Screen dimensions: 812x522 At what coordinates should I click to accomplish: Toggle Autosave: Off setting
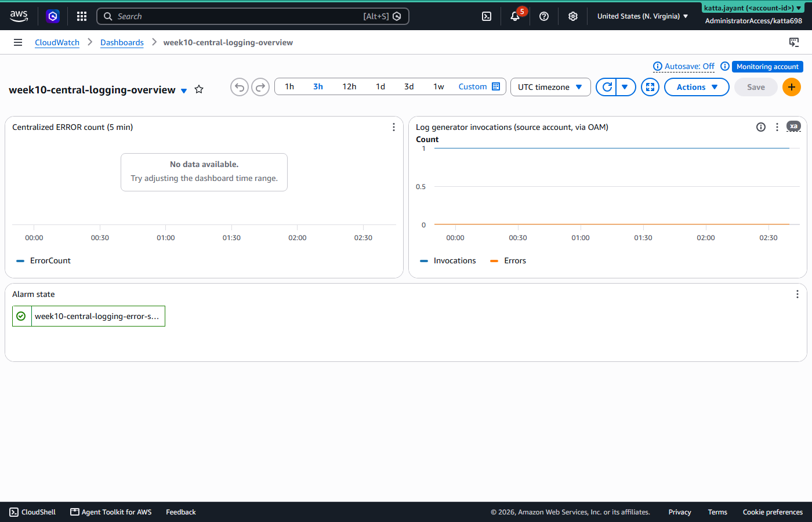click(690, 66)
